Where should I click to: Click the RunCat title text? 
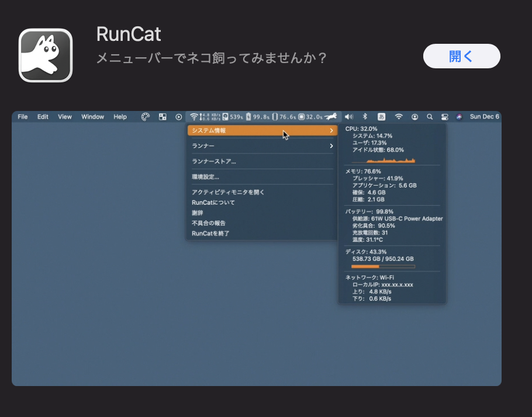click(x=129, y=34)
